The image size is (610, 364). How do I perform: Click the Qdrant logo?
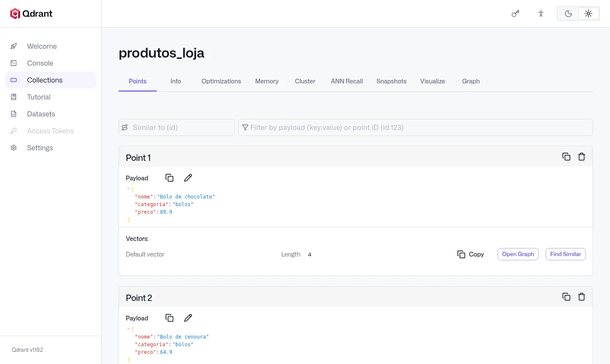tap(31, 14)
